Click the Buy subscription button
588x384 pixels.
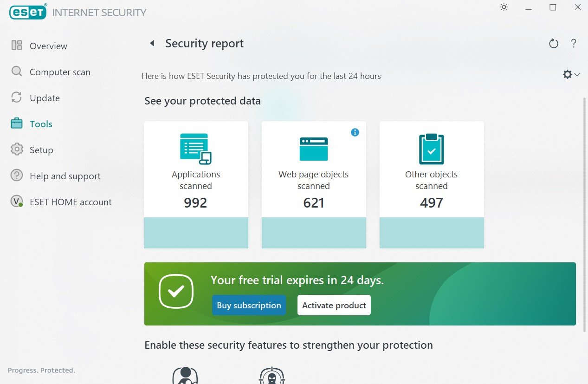249,305
